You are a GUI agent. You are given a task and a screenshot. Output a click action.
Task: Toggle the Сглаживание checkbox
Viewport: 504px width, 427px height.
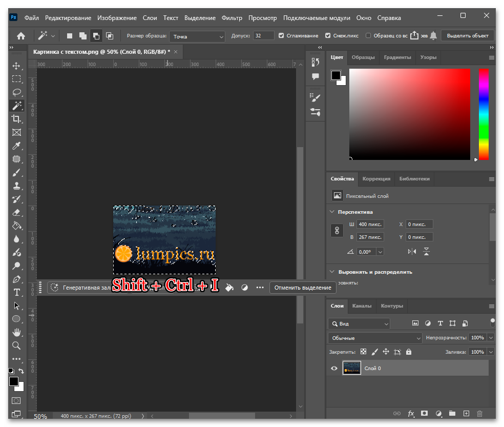pyautogui.click(x=281, y=36)
